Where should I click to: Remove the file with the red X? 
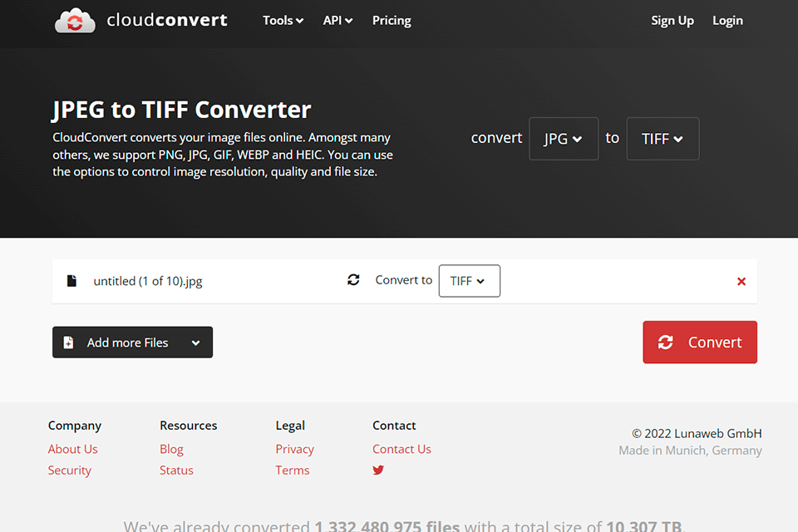tap(741, 282)
